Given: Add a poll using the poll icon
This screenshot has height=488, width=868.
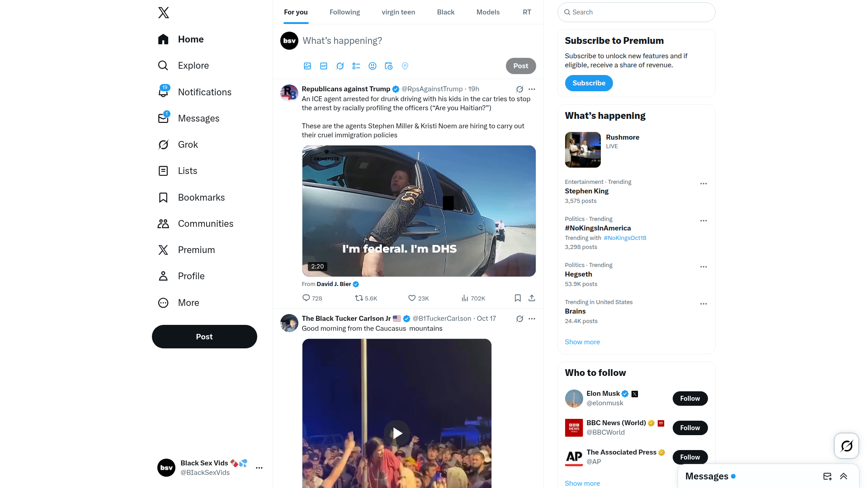Looking at the screenshot, I should [356, 66].
